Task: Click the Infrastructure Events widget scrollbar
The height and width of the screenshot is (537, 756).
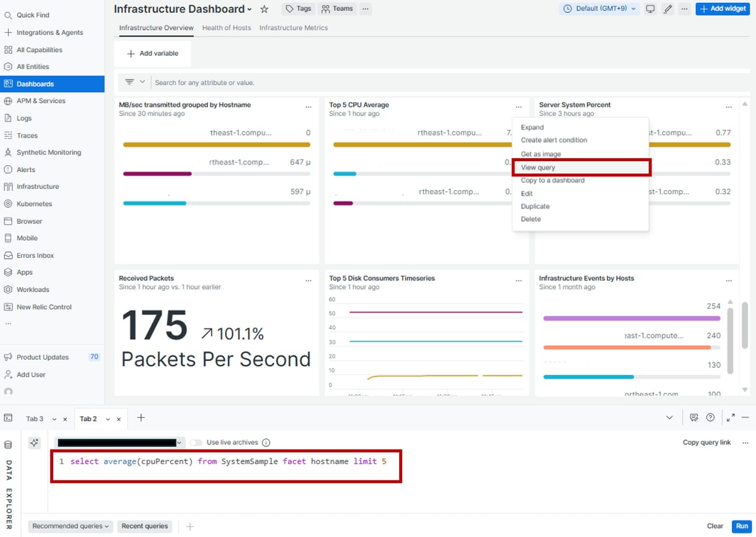Action: pyautogui.click(x=728, y=338)
